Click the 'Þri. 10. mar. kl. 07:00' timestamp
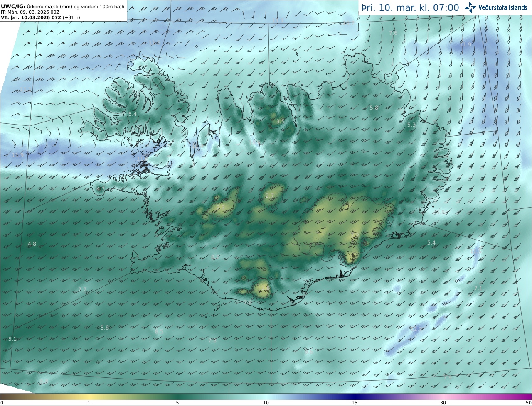 pyautogui.click(x=410, y=7)
